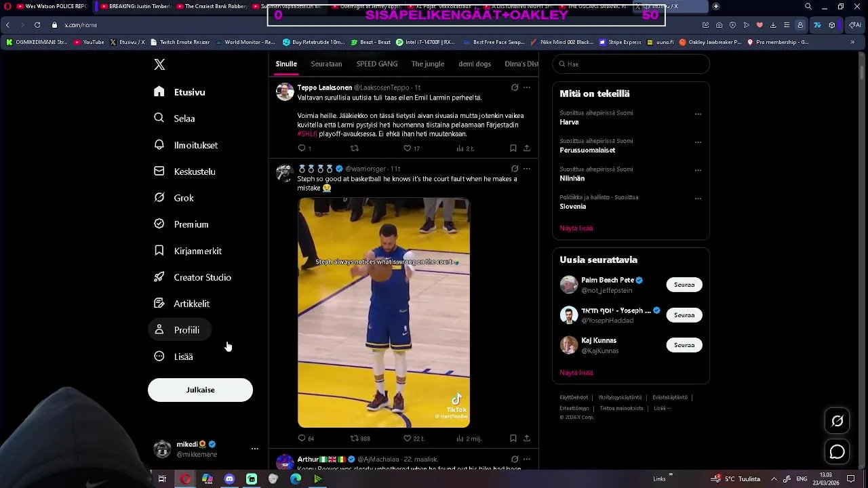
Task: Bookmark Teppo Laaksonen's post
Action: (513, 148)
